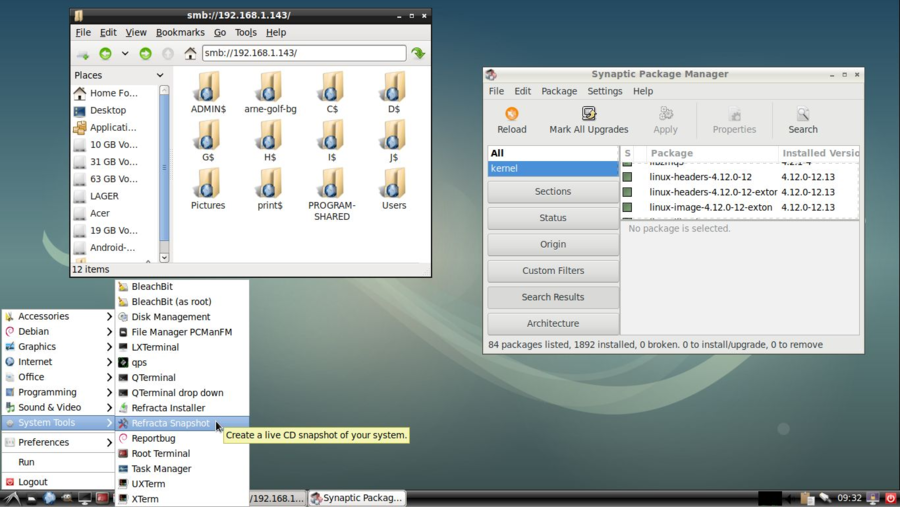The image size is (900, 507).
Task: Select the Pictures shared folder
Action: pyautogui.click(x=208, y=189)
